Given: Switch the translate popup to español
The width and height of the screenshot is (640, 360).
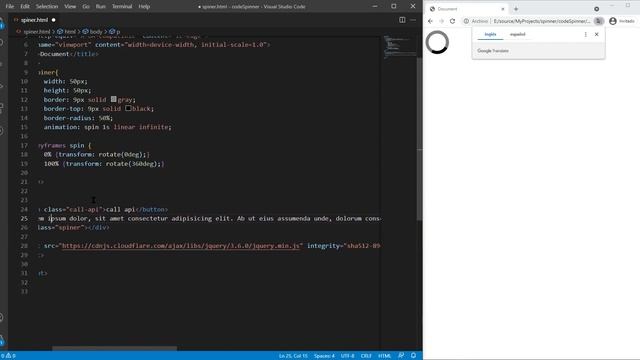Looking at the screenshot, I should 518,34.
